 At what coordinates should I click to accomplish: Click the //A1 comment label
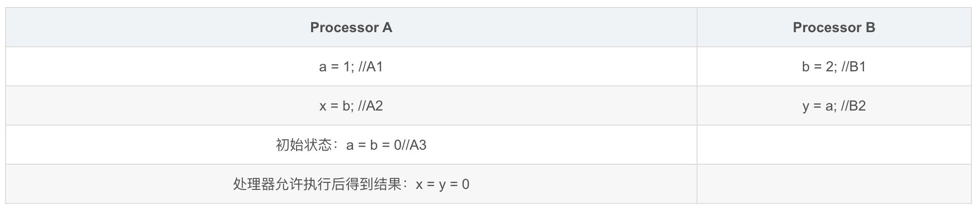371,67
